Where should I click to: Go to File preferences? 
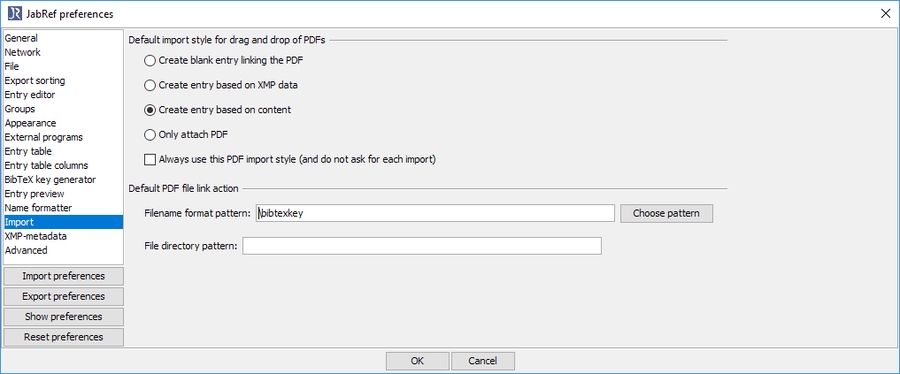click(63, 67)
